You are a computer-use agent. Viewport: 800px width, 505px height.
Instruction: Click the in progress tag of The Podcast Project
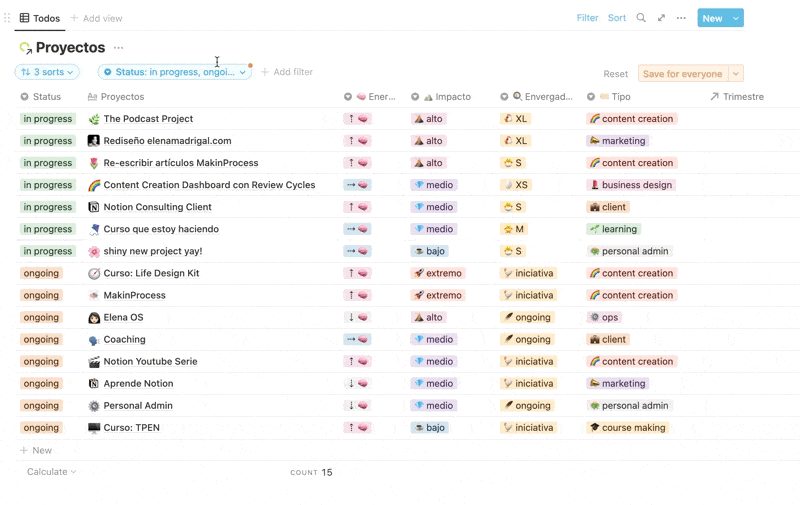(47, 119)
